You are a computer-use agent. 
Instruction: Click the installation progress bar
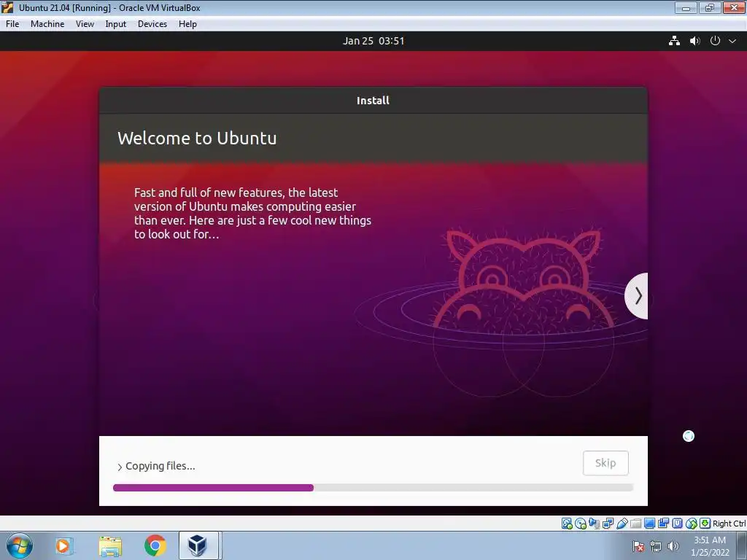tap(373, 488)
